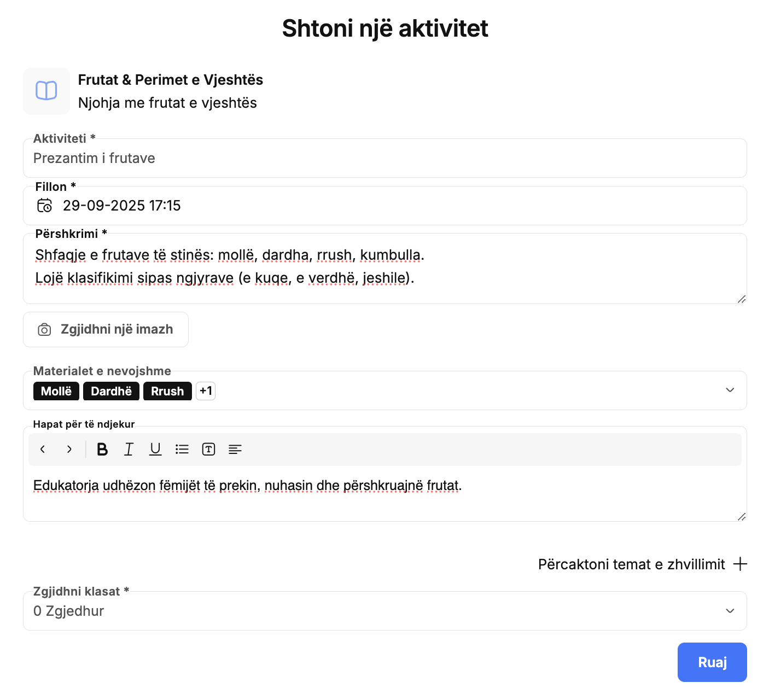Click the text box icon in toolbar
The height and width of the screenshot is (700, 769).
(208, 450)
